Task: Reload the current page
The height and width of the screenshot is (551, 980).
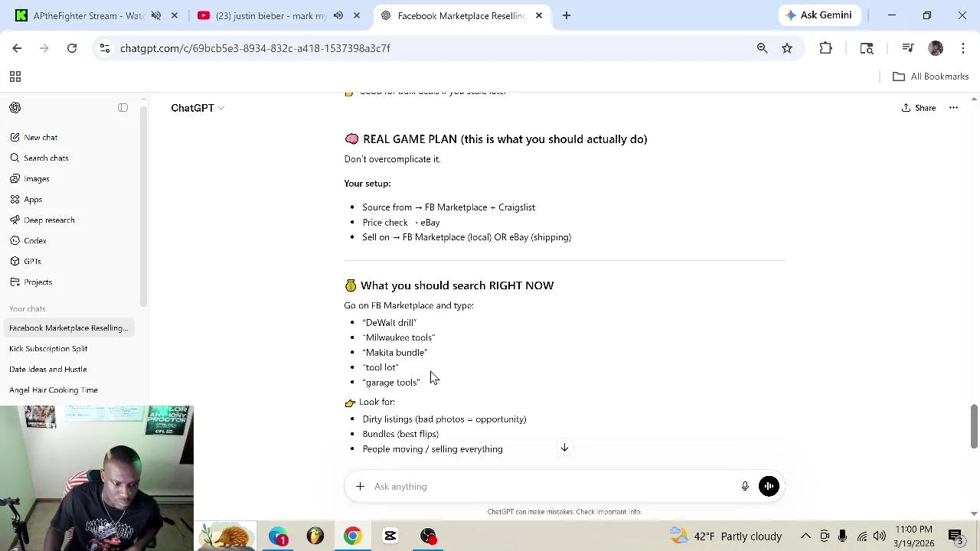Action: pyautogui.click(x=72, y=48)
